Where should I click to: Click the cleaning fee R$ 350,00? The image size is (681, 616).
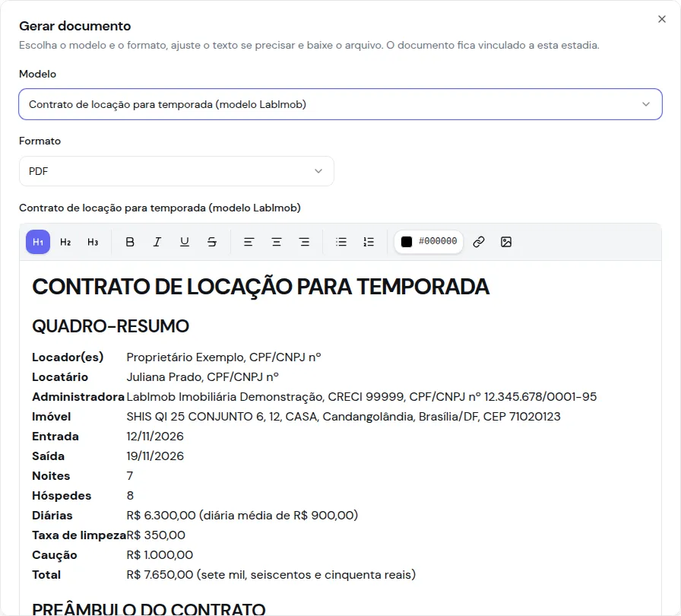pyautogui.click(x=156, y=535)
